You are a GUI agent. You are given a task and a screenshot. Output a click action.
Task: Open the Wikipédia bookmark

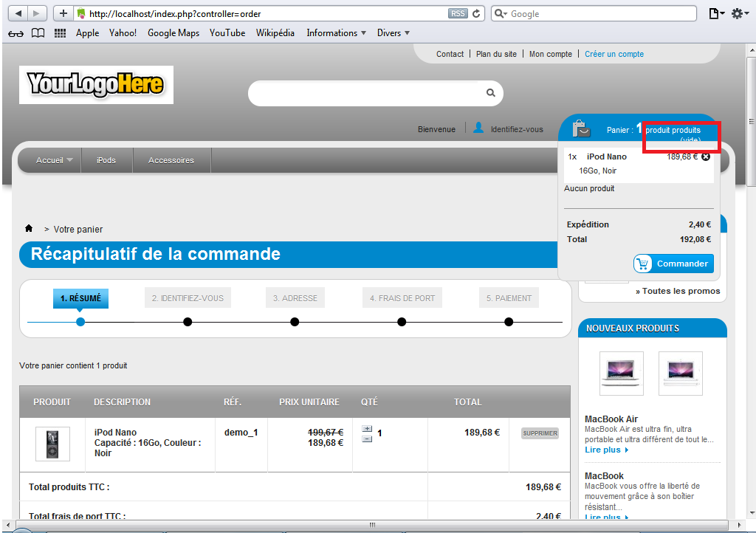(x=275, y=32)
